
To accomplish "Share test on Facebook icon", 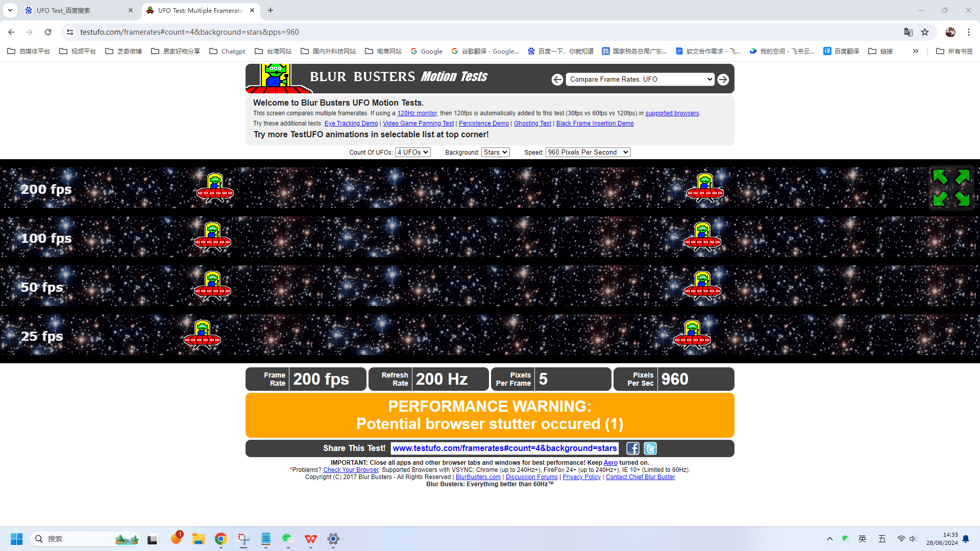I will [633, 448].
